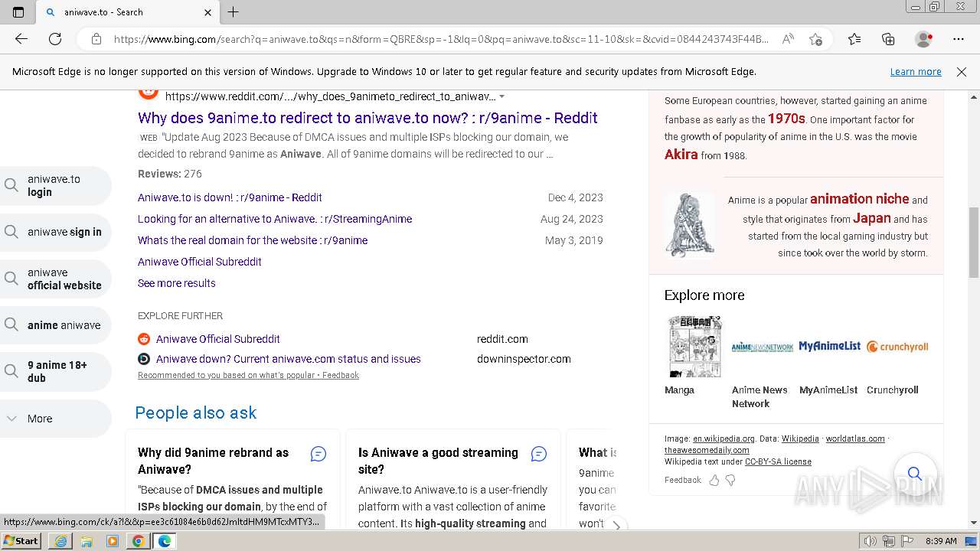Select 'aniwave official website' related search
Viewport: 980px width, 551px height.
point(56,279)
